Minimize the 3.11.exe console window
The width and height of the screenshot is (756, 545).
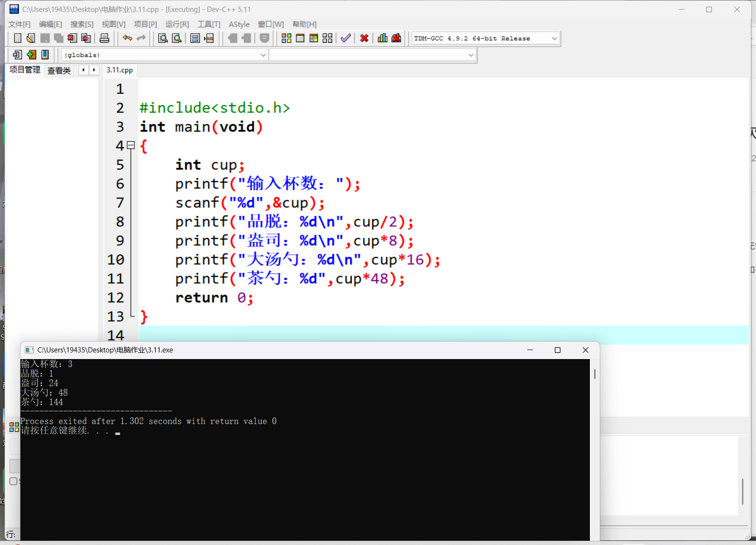530,350
